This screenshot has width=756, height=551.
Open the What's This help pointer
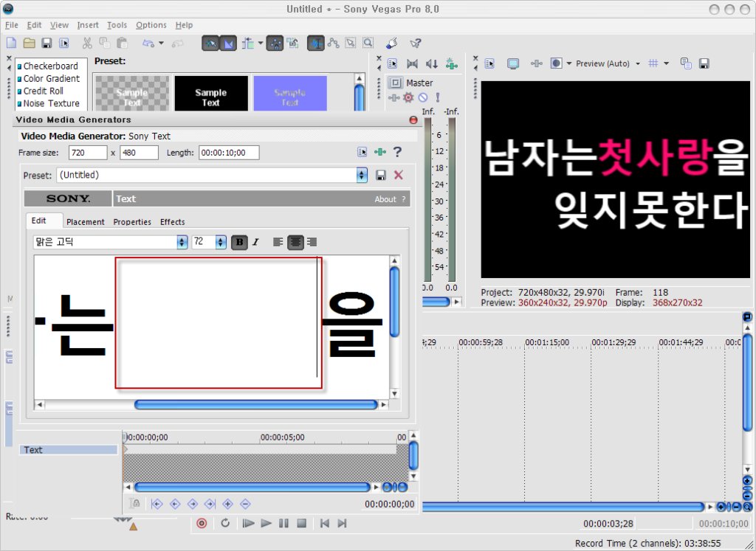(415, 44)
